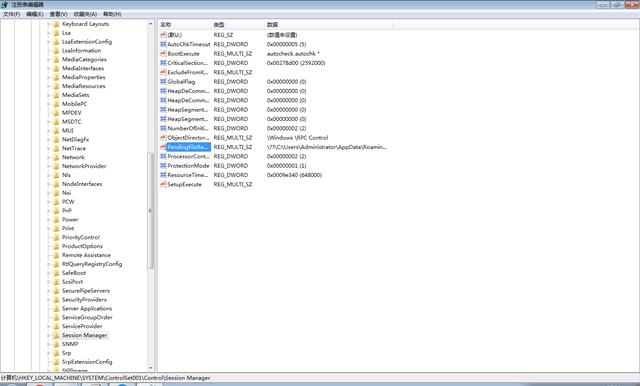Image resolution: width=640 pixels, height=386 pixels.
Task: Expand the SecurePipeServers tree node
Action: 49,291
